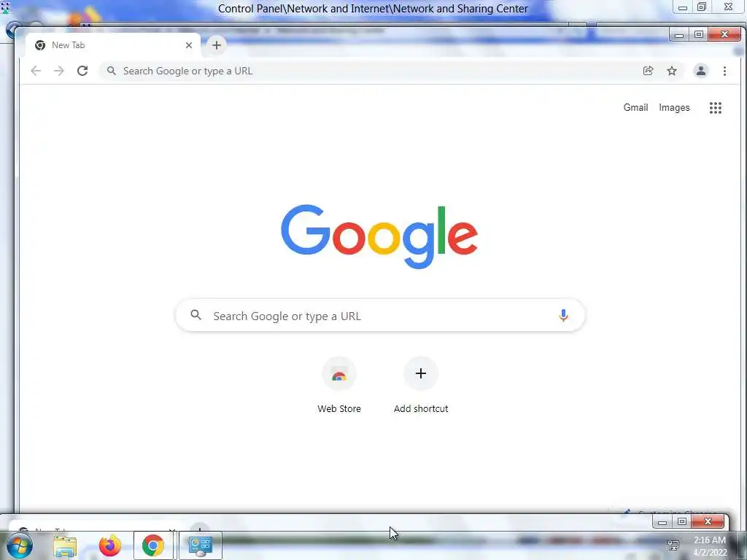Share this page via the share icon
747x560 pixels.
click(x=648, y=71)
